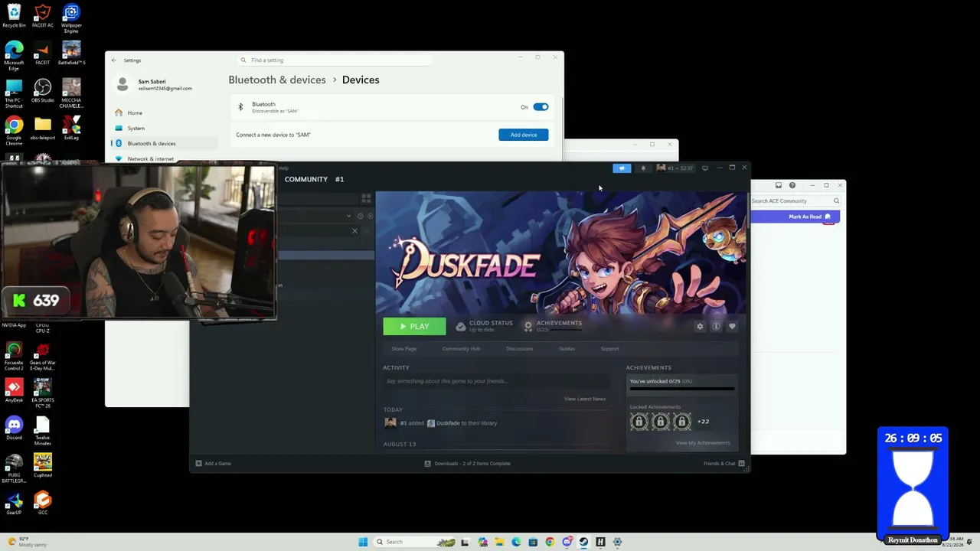Add Duskfade to favorites heart icon

pos(732,327)
